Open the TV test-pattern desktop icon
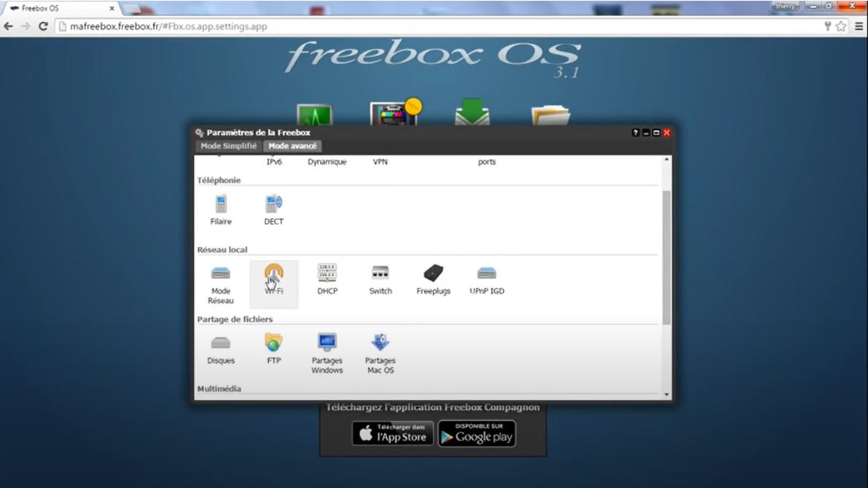868x488 pixels. tap(394, 112)
